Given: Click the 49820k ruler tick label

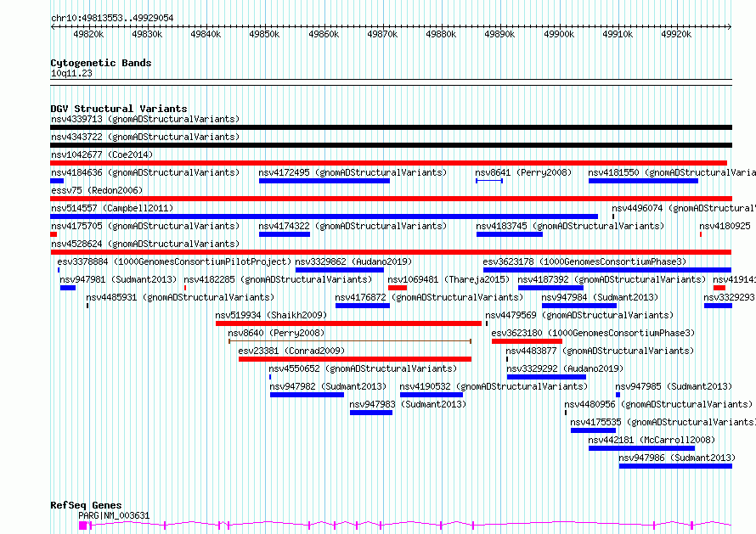Looking at the screenshot, I should click(x=88, y=34).
